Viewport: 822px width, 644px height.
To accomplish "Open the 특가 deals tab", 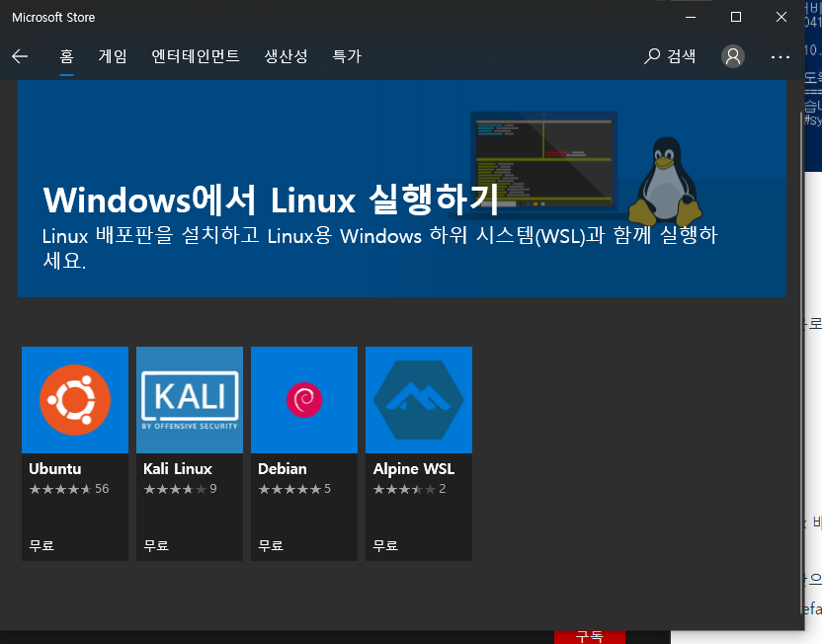I will [x=347, y=56].
